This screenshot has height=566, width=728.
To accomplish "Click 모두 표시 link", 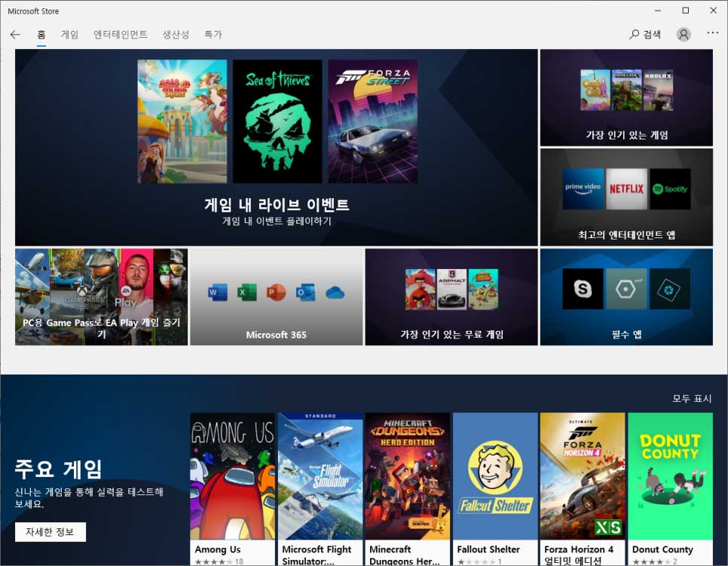I will coord(692,399).
